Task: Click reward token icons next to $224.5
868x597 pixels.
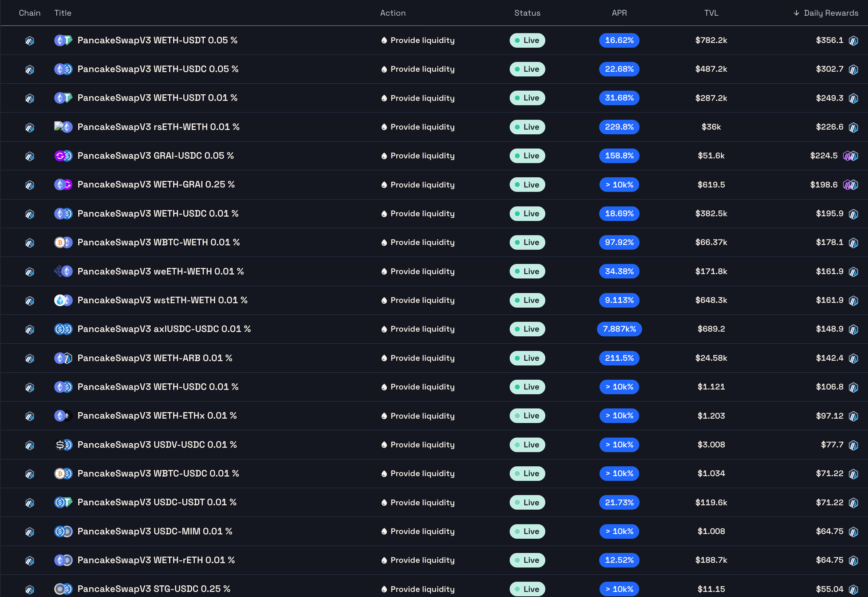Action: coord(850,155)
